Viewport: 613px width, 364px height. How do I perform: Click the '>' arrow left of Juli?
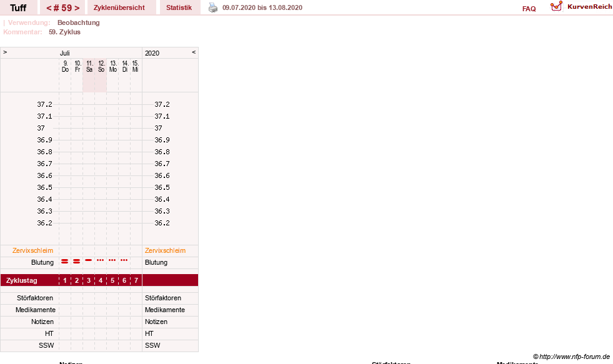click(x=5, y=52)
